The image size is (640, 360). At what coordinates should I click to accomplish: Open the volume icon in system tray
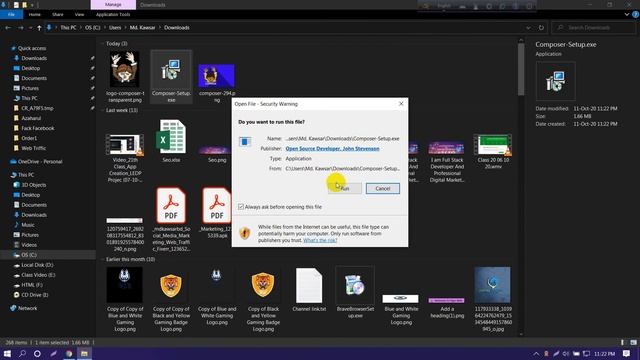[x=566, y=353]
